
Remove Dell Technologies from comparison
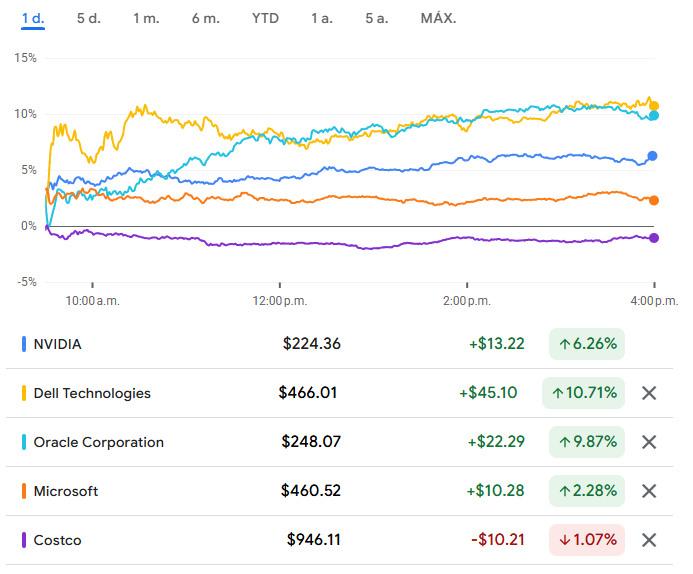click(649, 393)
